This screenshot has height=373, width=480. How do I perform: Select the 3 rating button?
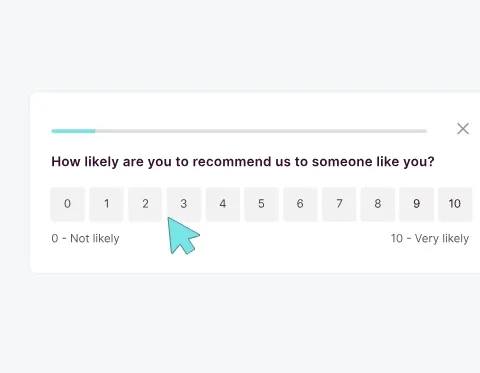184,204
